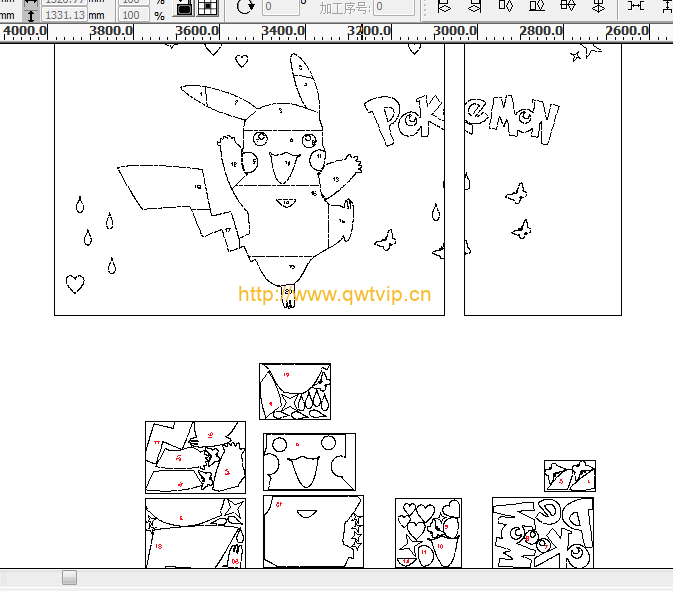673x591 pixels.
Task: Click the ruler label 2600.0
Action: 627,31
